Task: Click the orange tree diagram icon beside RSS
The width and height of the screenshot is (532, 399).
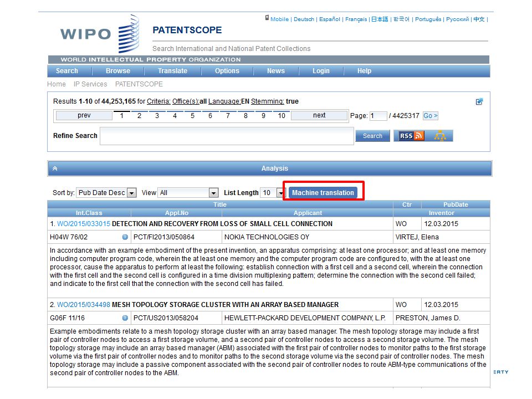Action: click(439, 136)
